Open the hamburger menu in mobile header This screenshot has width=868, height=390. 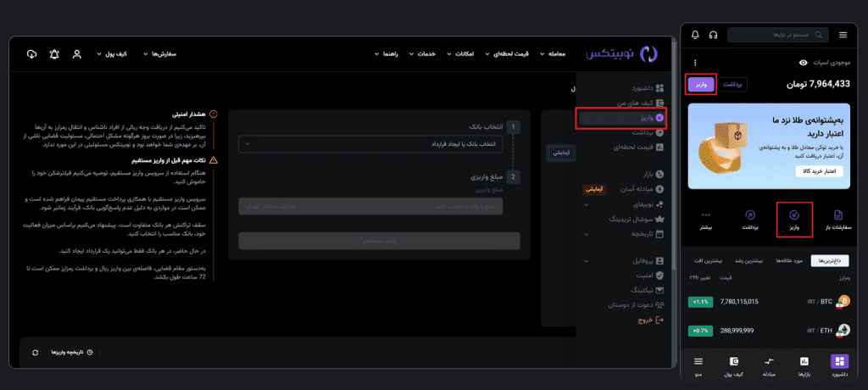843,35
